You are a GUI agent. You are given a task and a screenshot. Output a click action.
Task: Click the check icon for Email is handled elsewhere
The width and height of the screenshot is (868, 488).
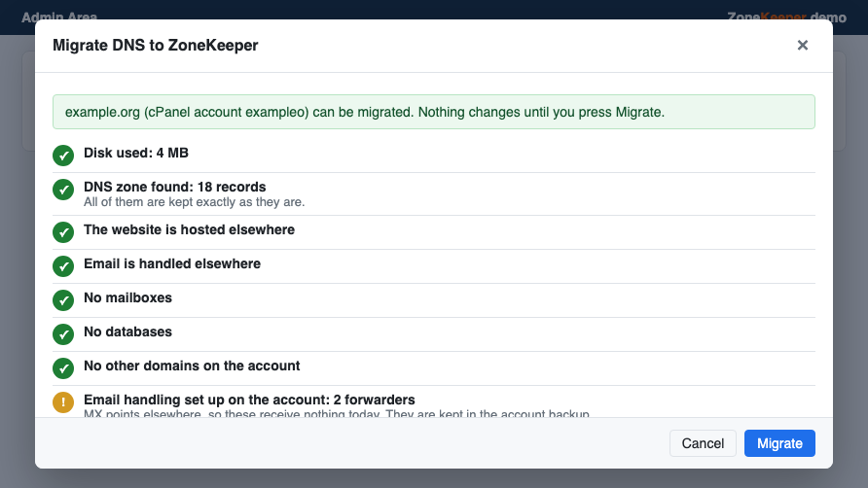pyautogui.click(x=63, y=266)
